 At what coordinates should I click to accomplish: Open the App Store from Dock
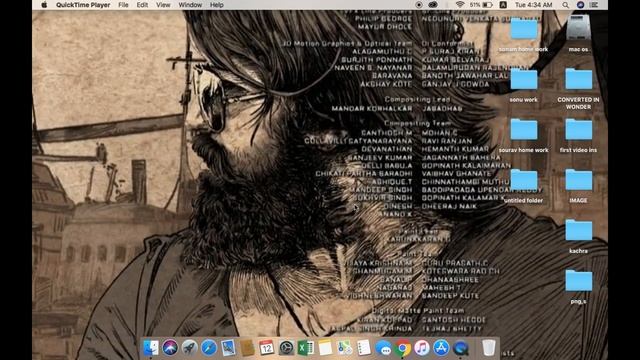tap(441, 348)
